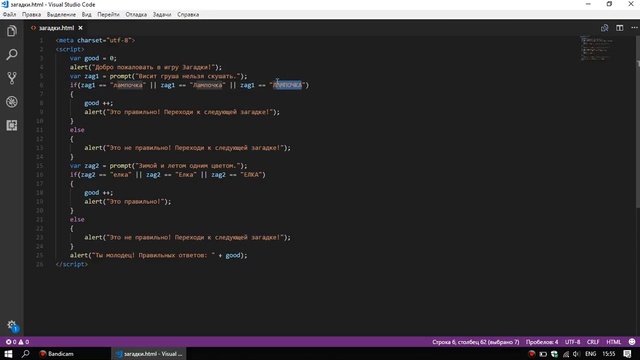Click the errors and warnings status indicator
Image resolution: width=640 pixels, height=360 pixels.
point(17,342)
